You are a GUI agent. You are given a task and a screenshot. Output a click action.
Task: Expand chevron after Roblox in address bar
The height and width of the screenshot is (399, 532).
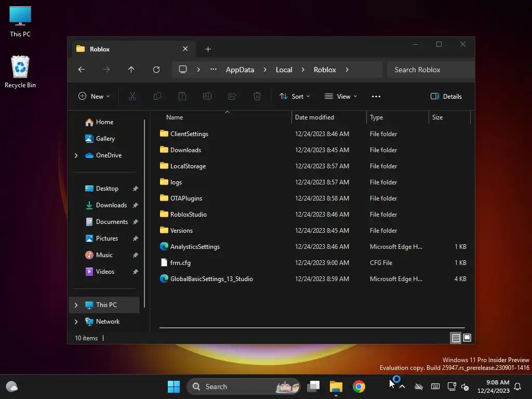point(347,70)
